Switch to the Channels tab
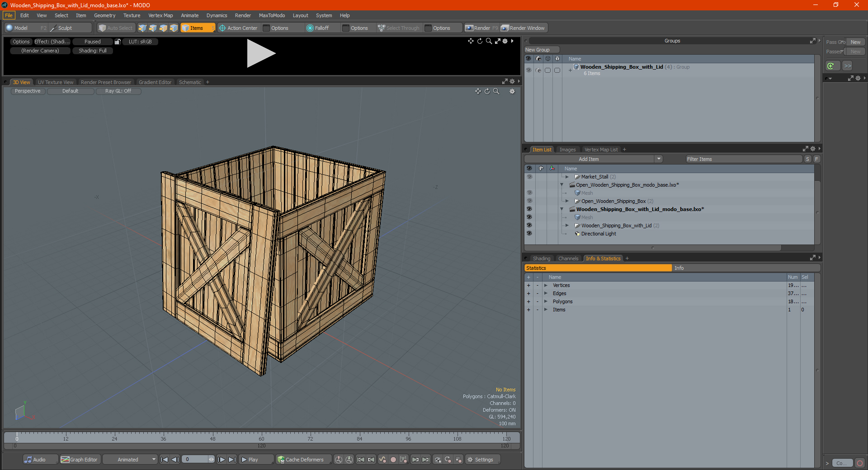The width and height of the screenshot is (868, 470). [568, 258]
